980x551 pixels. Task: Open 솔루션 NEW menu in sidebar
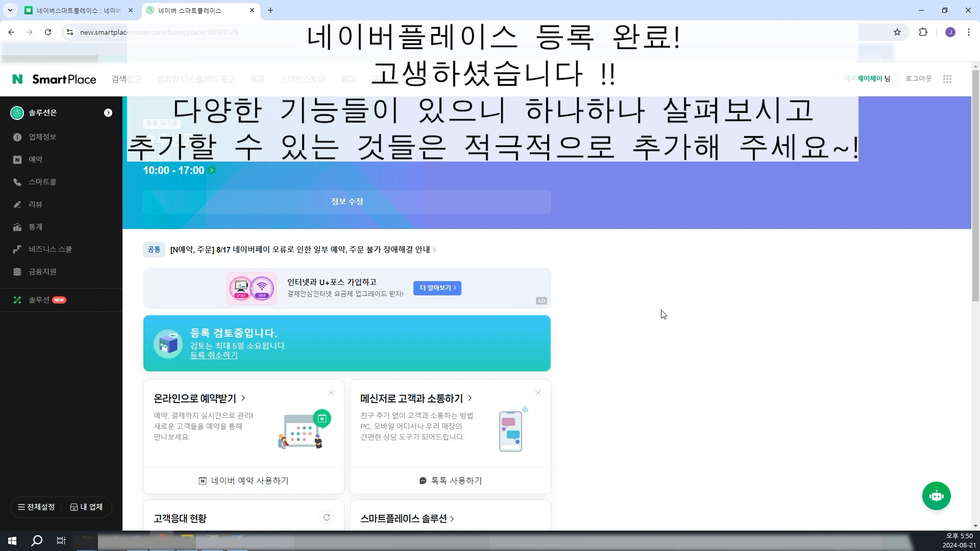coord(39,300)
